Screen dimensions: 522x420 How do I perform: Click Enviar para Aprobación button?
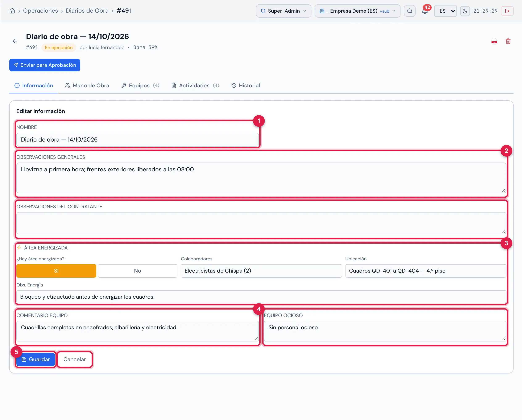pyautogui.click(x=45, y=65)
